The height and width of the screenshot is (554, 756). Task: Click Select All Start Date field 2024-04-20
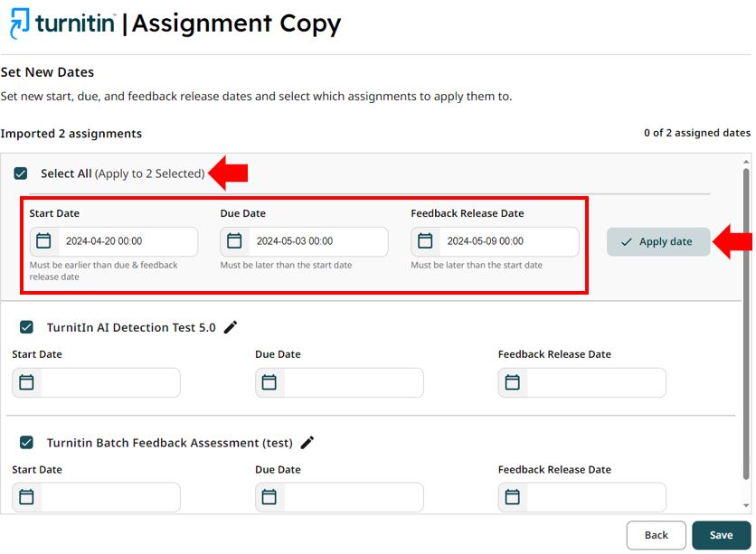point(127,242)
